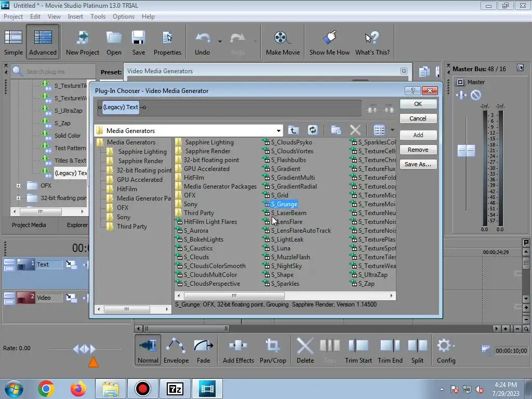This screenshot has width=532, height=399.
Task: Expand the OFX folder in plug-in tree
Action: [x=18, y=185]
